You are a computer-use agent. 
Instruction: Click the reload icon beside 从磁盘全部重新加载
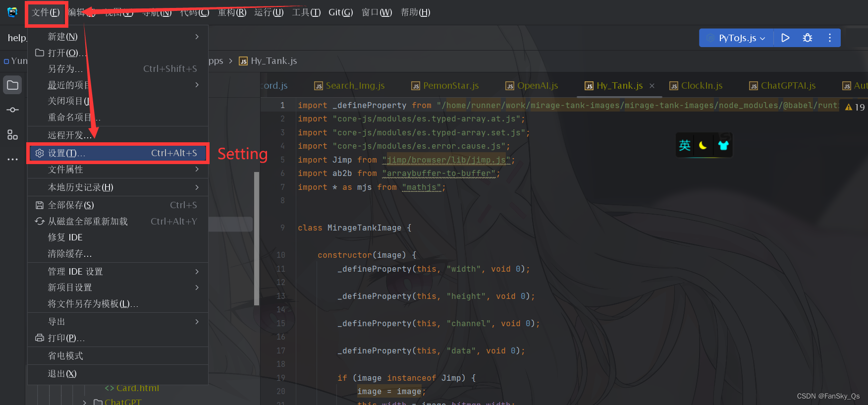click(40, 221)
